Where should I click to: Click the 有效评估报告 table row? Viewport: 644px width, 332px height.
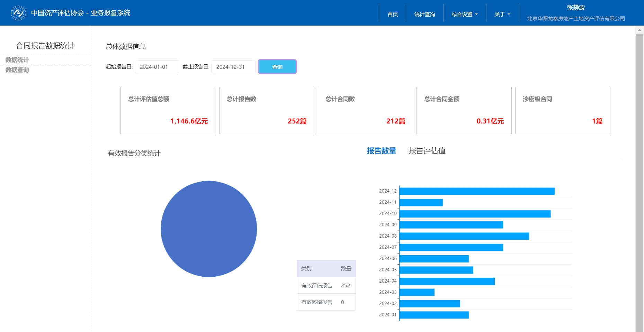click(326, 285)
